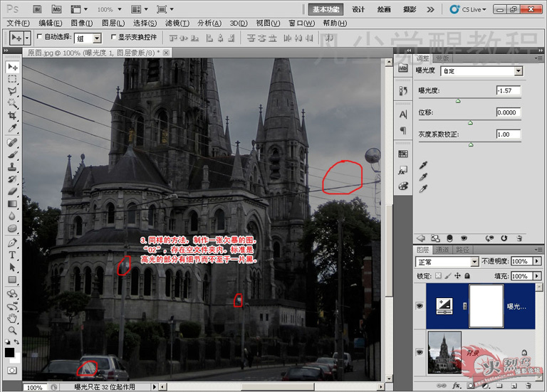Open Mini Bridge from the application bar

tap(56, 9)
